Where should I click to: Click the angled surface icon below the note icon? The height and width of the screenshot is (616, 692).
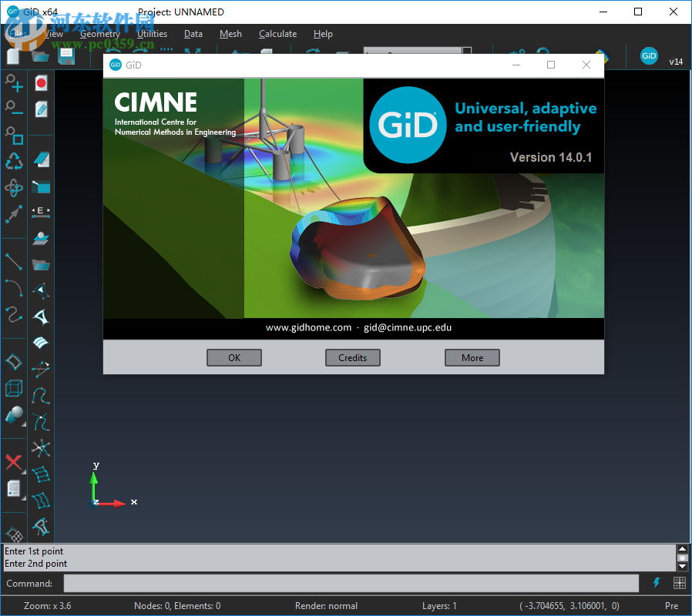click(41, 159)
